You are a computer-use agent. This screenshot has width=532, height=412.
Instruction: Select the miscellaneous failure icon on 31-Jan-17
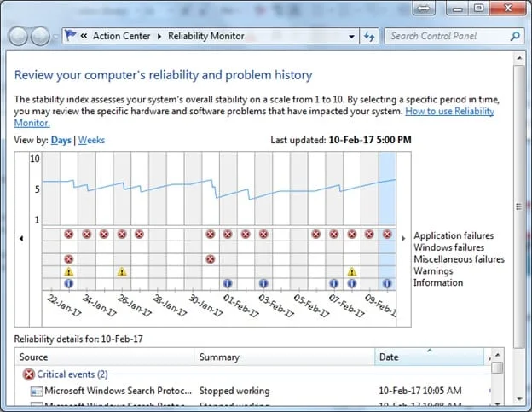(x=211, y=259)
